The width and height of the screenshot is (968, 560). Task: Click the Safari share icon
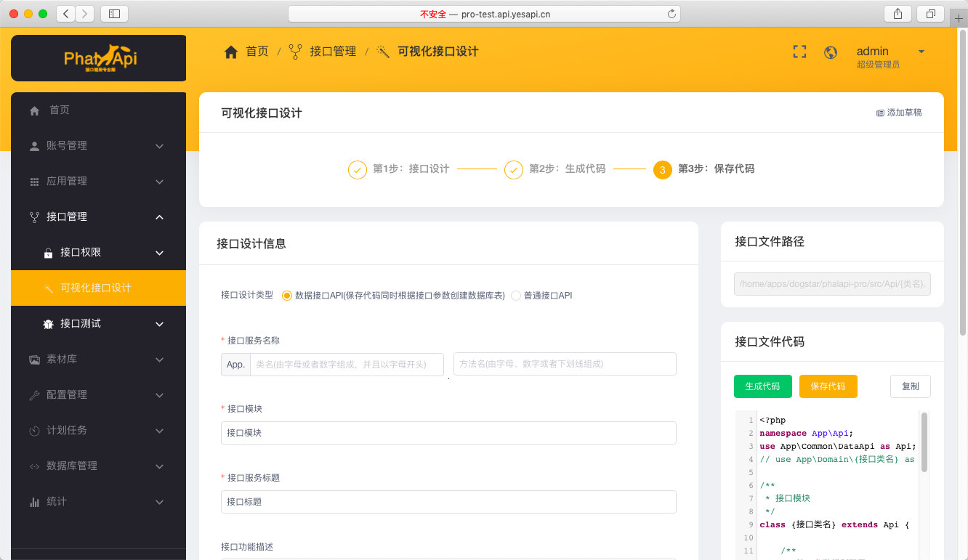[898, 14]
